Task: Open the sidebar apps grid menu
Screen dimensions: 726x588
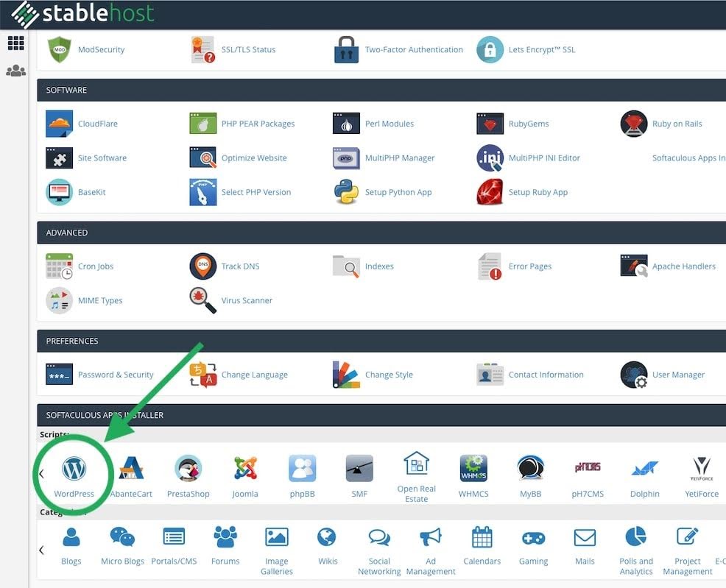Action: click(16, 43)
